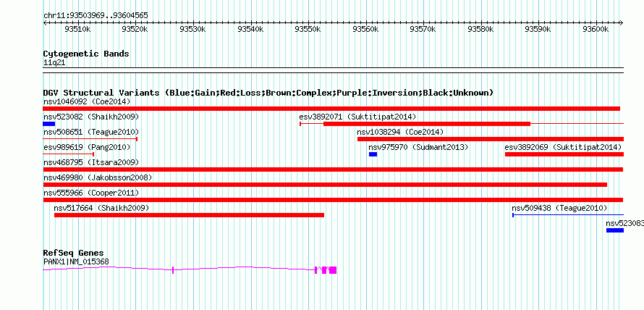Select the nsv1046092 red loss bar
This screenshot has height=310, width=644.
click(331, 109)
